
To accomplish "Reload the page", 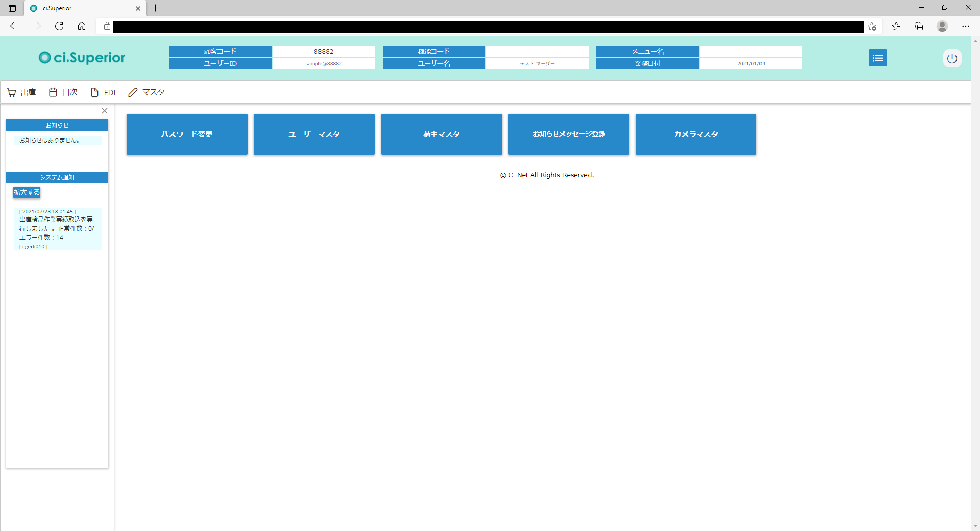I will click(x=59, y=26).
